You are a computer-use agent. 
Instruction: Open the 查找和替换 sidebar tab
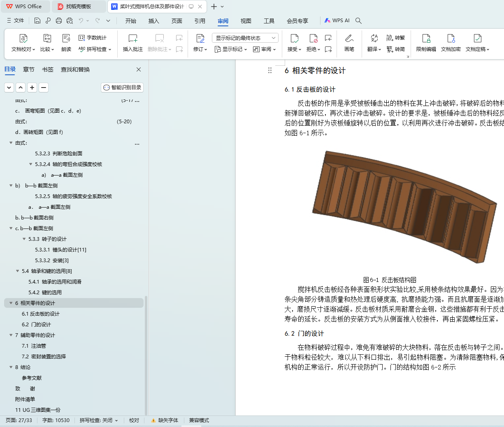(x=75, y=69)
